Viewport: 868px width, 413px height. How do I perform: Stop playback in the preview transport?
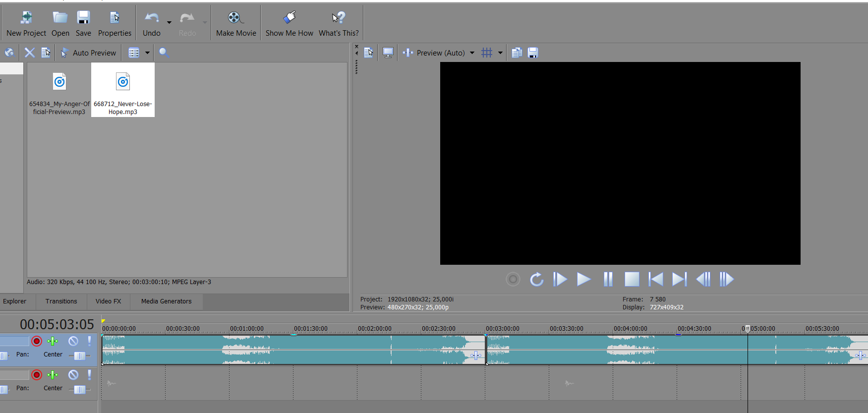632,279
